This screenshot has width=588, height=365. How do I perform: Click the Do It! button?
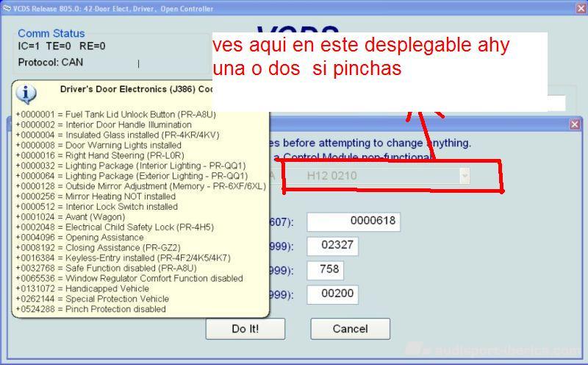coord(245,329)
